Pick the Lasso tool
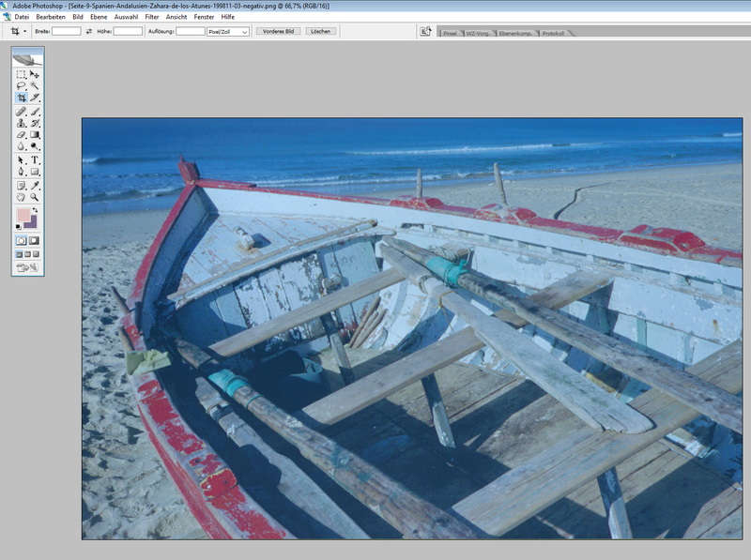Image resolution: width=751 pixels, height=560 pixels. [x=22, y=85]
